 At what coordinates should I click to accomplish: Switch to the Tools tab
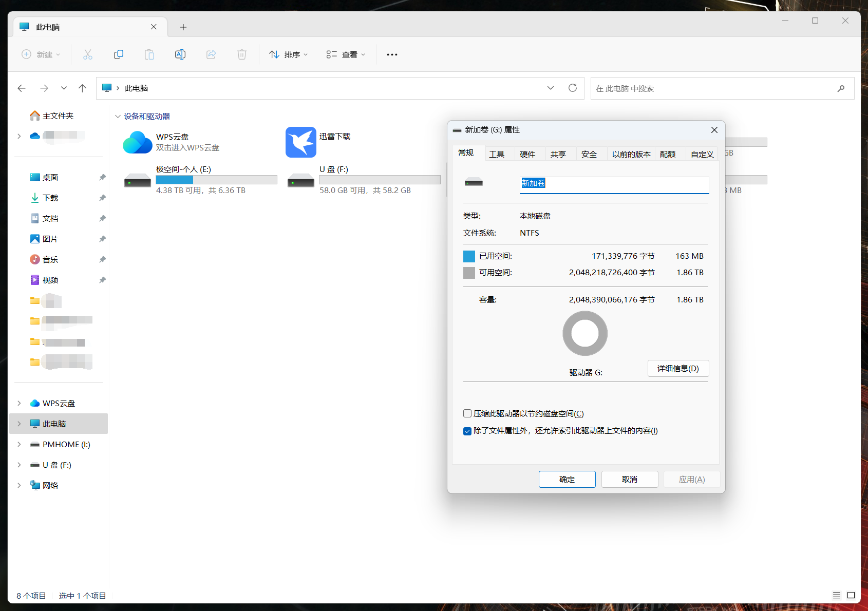[497, 154]
